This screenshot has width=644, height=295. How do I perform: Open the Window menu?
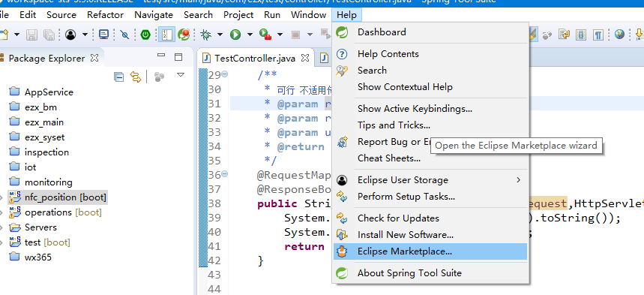[x=308, y=15]
